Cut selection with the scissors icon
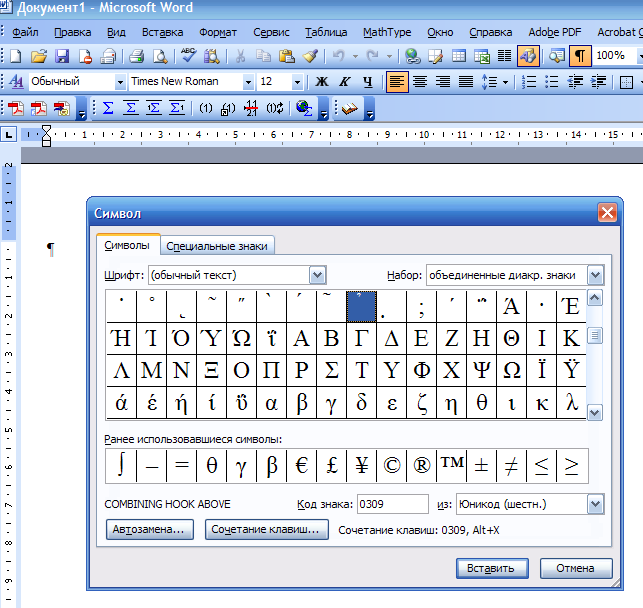This screenshot has width=643, height=608. [240, 56]
